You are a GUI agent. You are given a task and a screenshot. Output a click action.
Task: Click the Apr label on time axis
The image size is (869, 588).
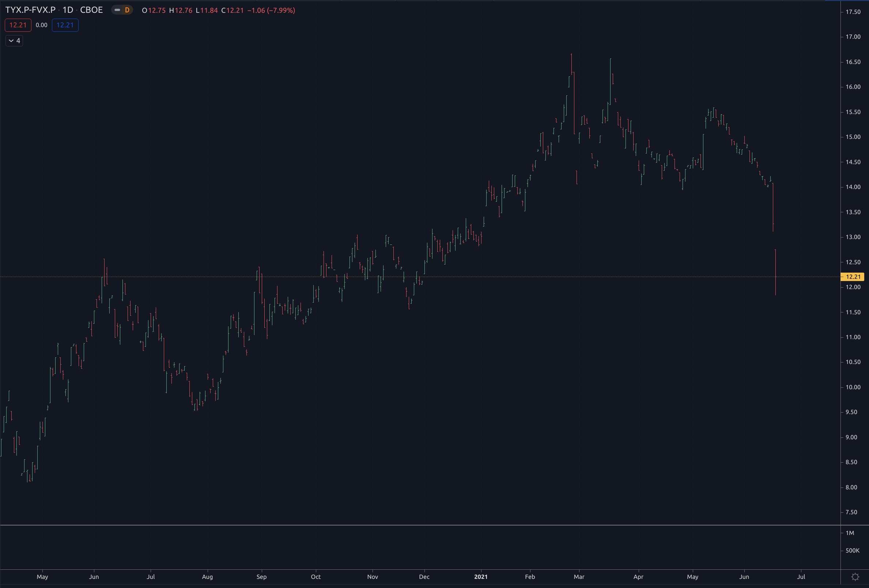[639, 577]
